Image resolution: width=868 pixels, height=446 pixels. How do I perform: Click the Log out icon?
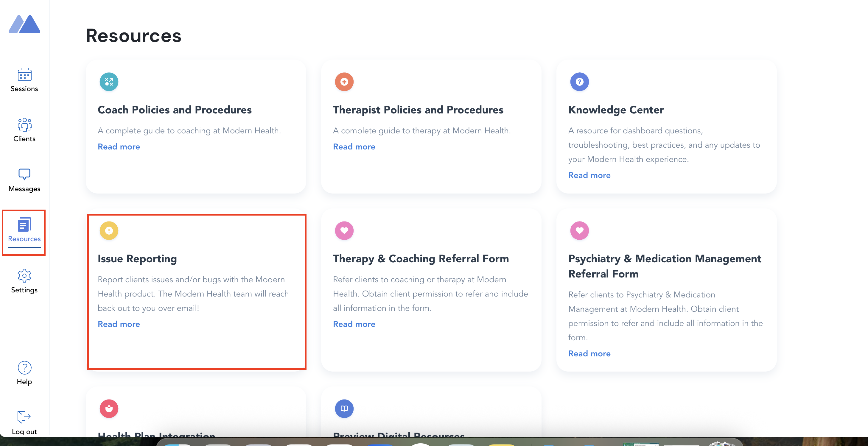[x=24, y=417]
